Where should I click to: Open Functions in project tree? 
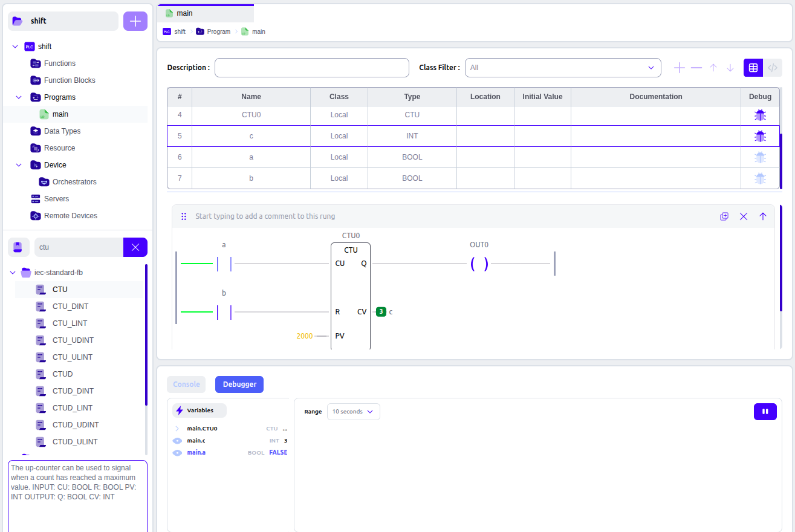[60, 63]
